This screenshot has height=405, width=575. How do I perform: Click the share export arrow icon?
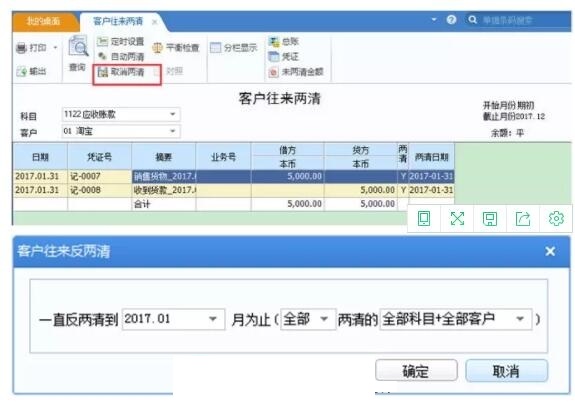pyautogui.click(x=523, y=219)
